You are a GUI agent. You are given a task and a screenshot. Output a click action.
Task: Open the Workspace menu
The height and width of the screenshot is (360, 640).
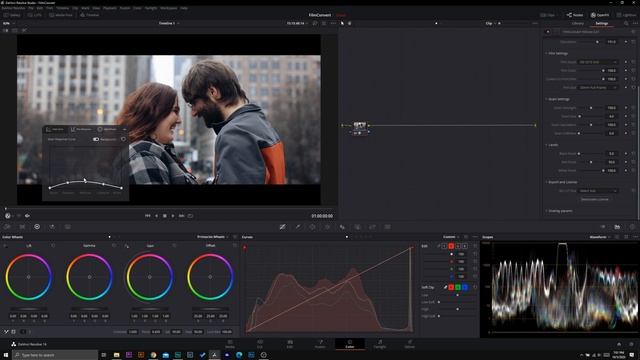click(169, 8)
